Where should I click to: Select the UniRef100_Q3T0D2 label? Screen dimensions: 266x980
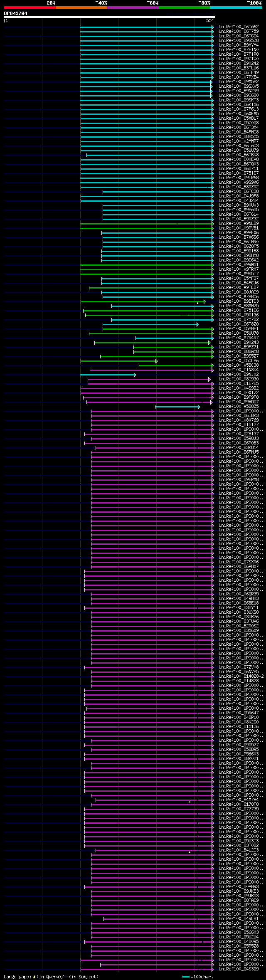tap(239, 846)
